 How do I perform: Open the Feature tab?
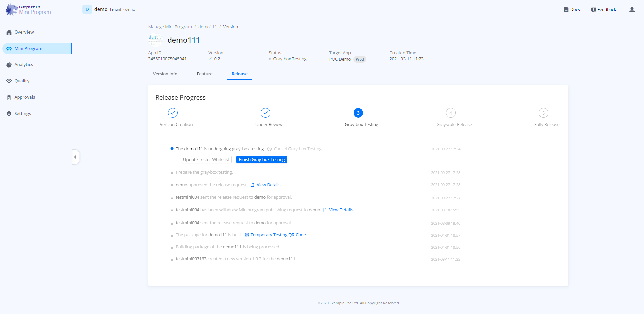click(x=204, y=74)
